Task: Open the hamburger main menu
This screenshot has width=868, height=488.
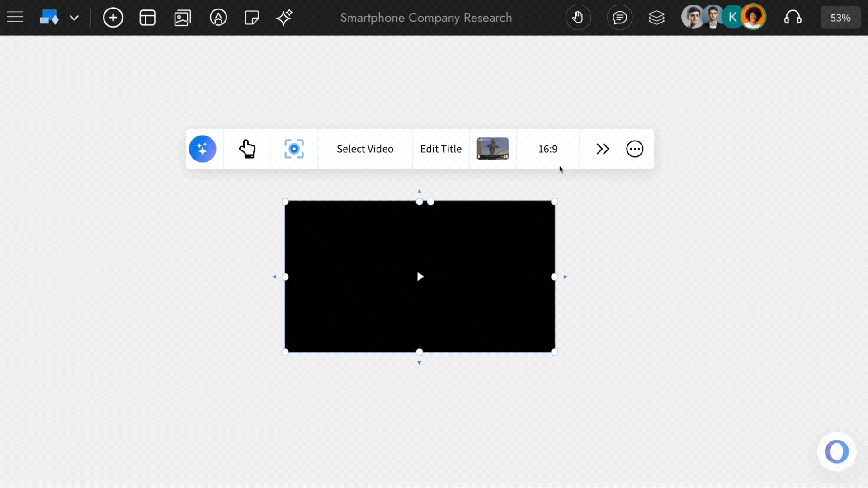Action: pos(14,17)
